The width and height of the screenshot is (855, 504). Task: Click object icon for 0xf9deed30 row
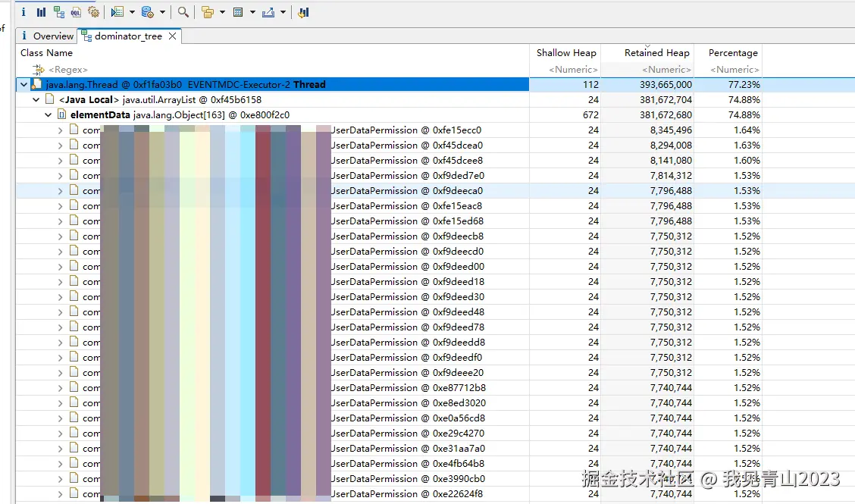coord(74,296)
